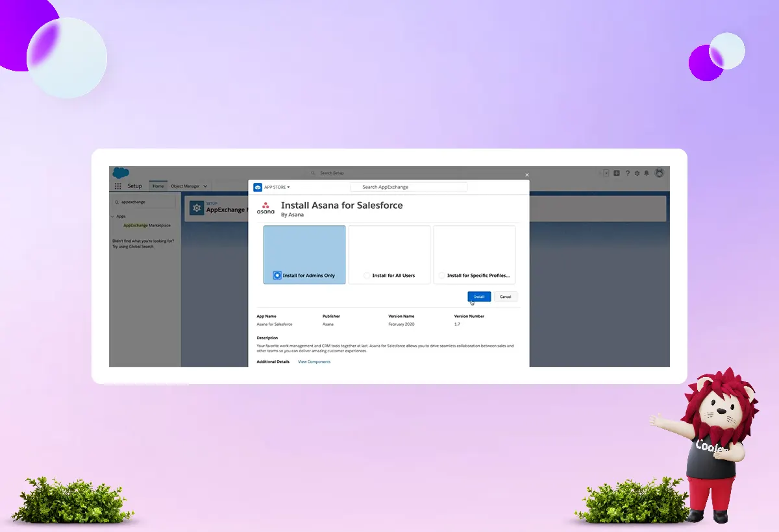The width and height of the screenshot is (779, 532).
Task: Click the 'Additional Details' label
Action: 273,361
